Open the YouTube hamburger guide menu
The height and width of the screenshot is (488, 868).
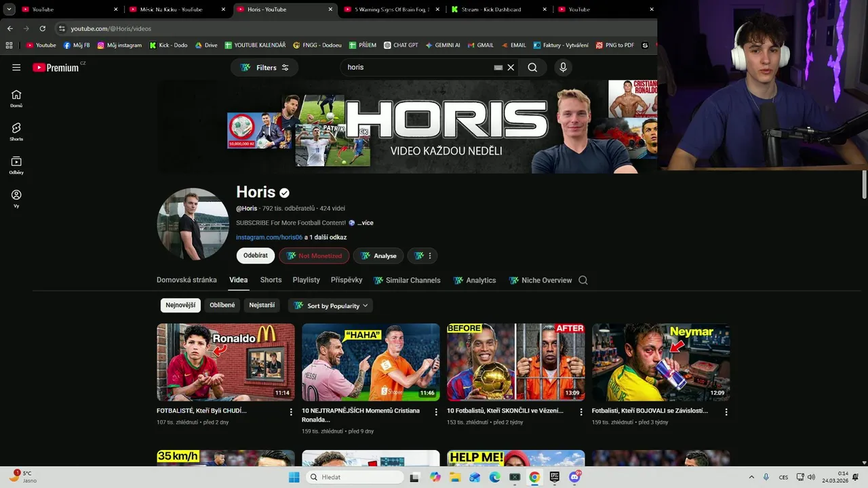coord(16,67)
